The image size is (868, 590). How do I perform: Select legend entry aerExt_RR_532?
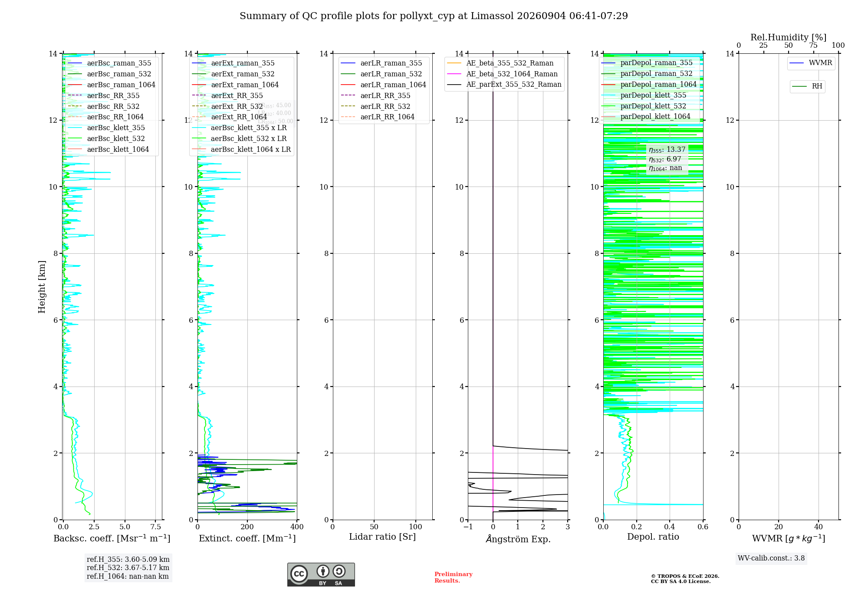(x=227, y=107)
